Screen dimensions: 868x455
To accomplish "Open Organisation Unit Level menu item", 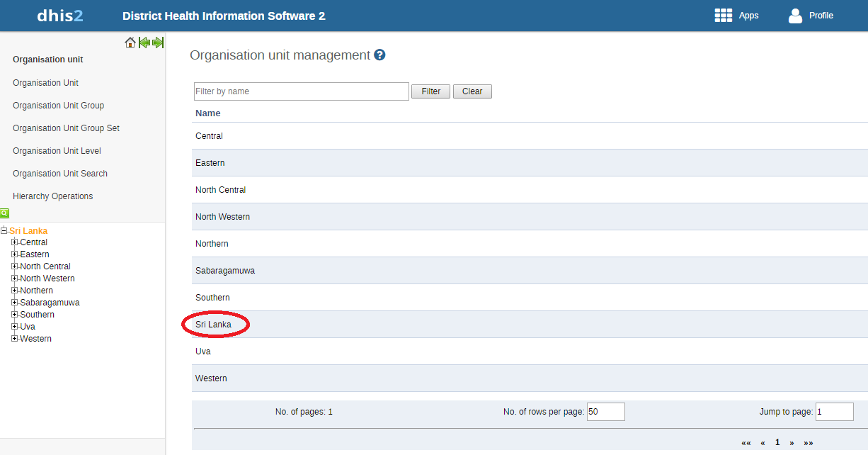I will point(57,151).
